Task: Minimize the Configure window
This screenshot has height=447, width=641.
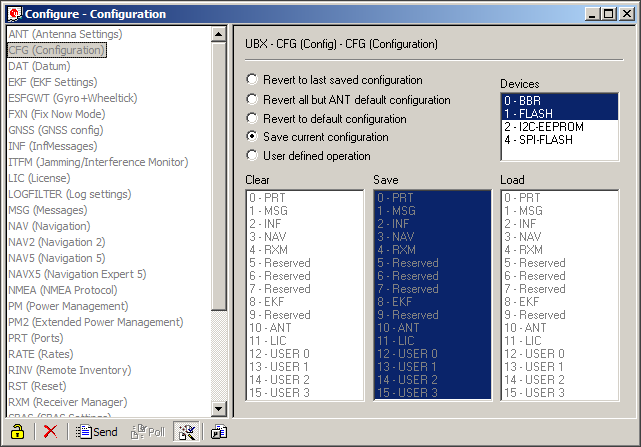Action: coord(593,14)
